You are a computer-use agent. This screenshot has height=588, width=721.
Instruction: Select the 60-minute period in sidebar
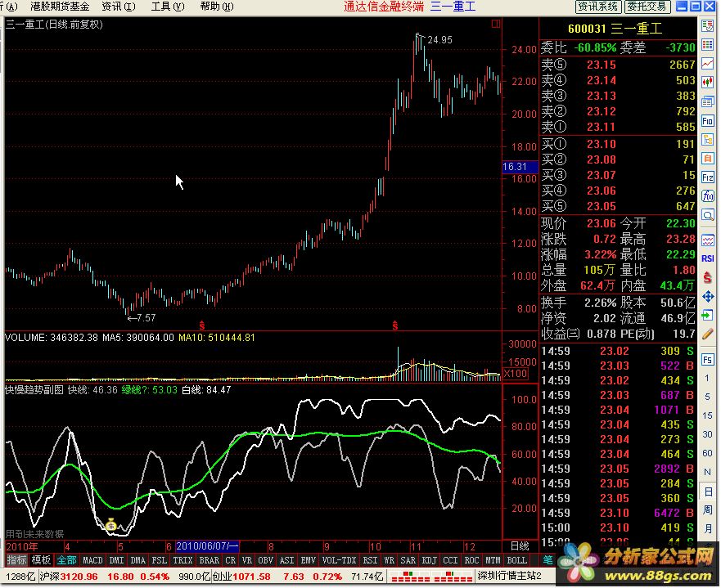(707, 453)
